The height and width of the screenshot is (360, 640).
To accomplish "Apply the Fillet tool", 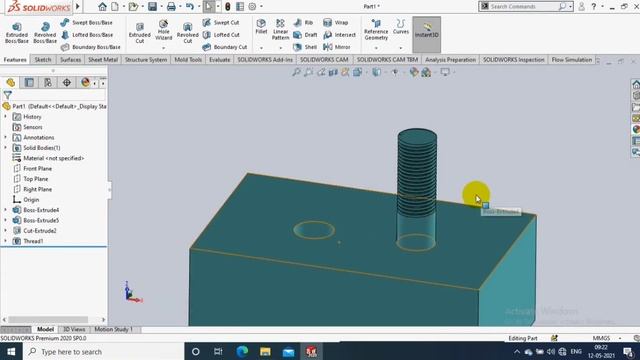I will [x=261, y=27].
